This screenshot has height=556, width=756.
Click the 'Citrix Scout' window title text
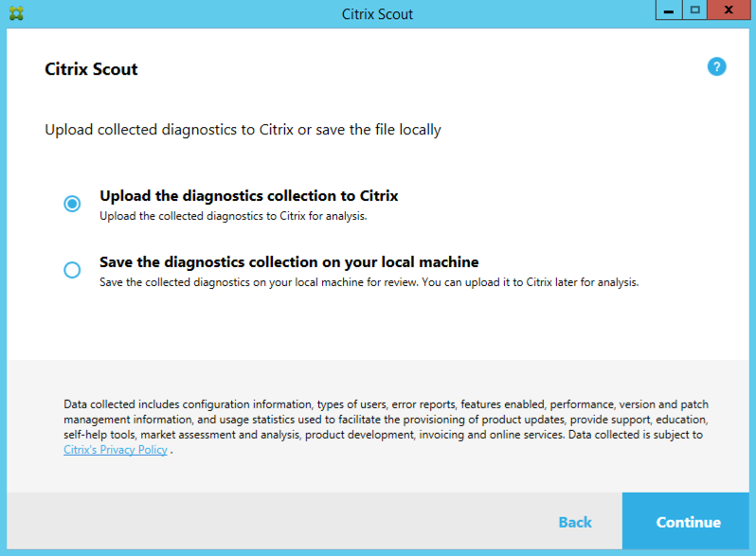coord(377,14)
